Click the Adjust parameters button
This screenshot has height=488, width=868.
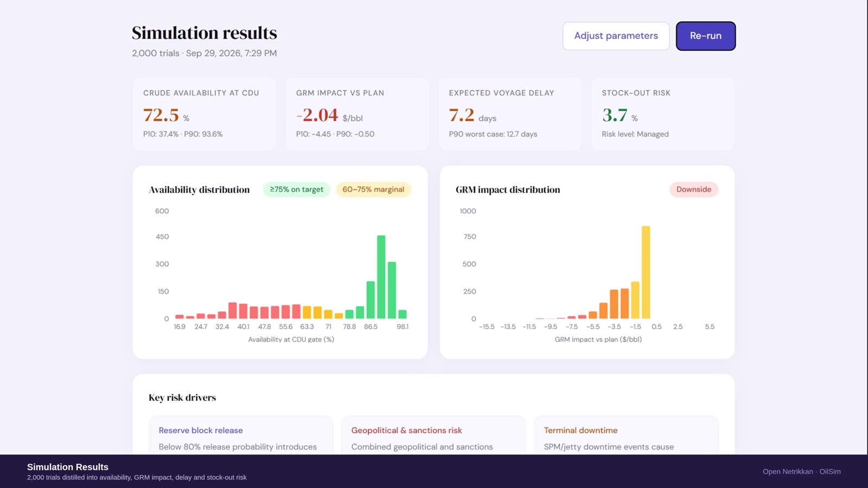pyautogui.click(x=616, y=36)
